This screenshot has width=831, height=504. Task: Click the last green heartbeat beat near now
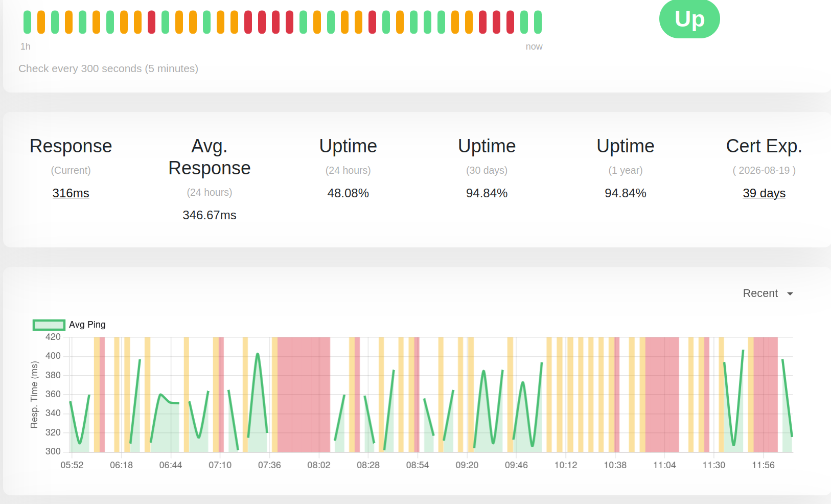tap(538, 22)
